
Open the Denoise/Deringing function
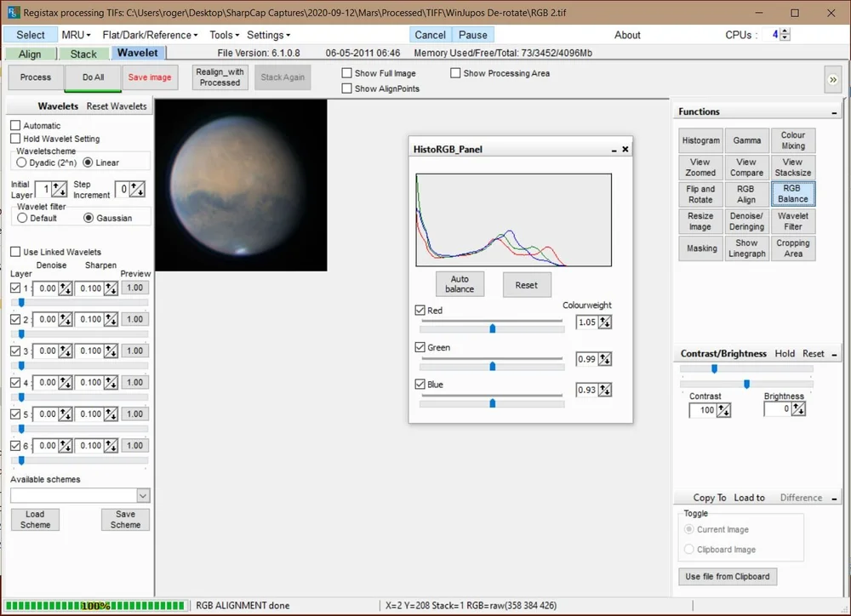pyautogui.click(x=747, y=221)
